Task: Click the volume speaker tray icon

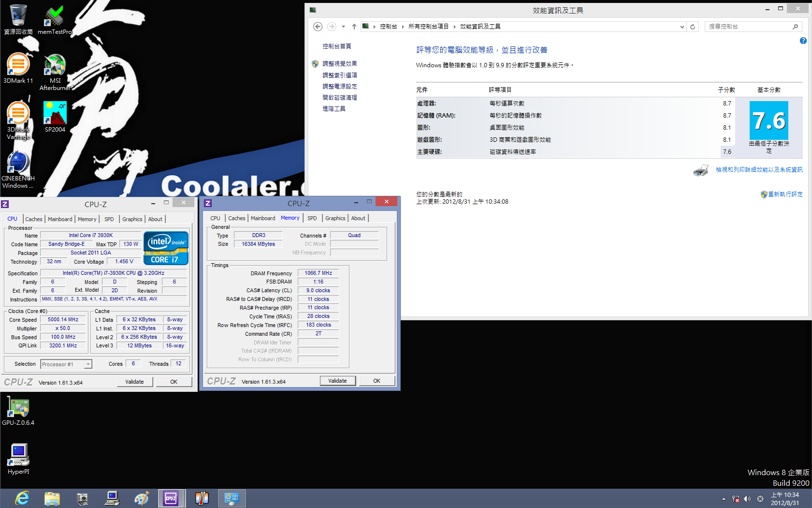Action: tap(747, 499)
